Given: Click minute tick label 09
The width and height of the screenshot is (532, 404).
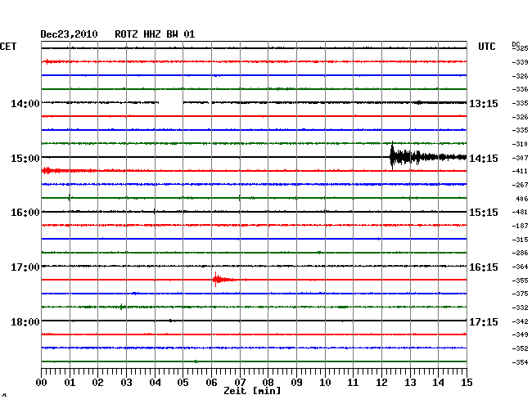Looking at the screenshot, I should coord(296,383).
